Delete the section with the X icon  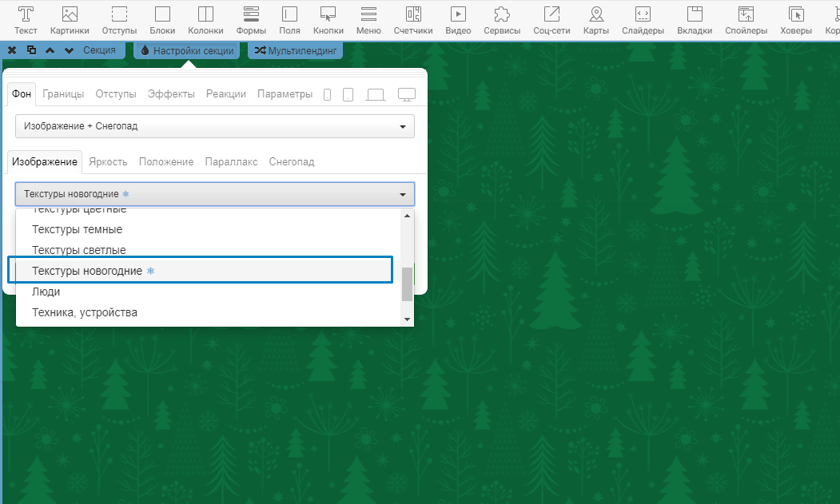(12, 50)
